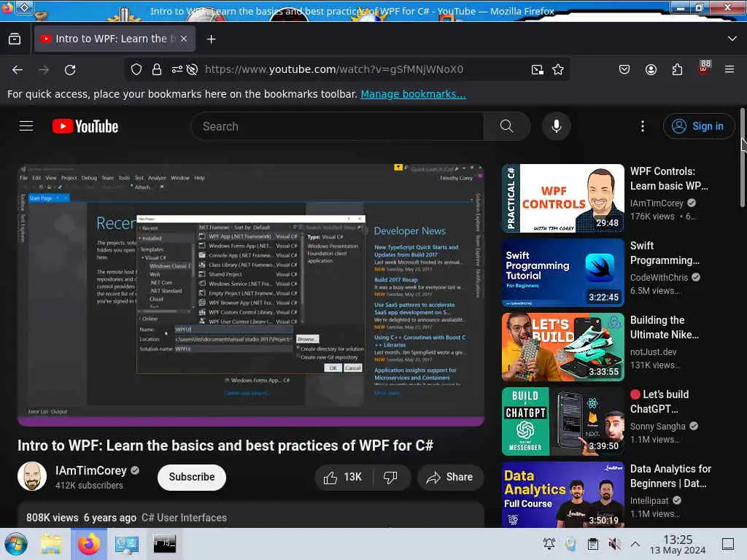Open the WPF Controls video thumbnail
The width and height of the screenshot is (747, 560).
(x=563, y=198)
